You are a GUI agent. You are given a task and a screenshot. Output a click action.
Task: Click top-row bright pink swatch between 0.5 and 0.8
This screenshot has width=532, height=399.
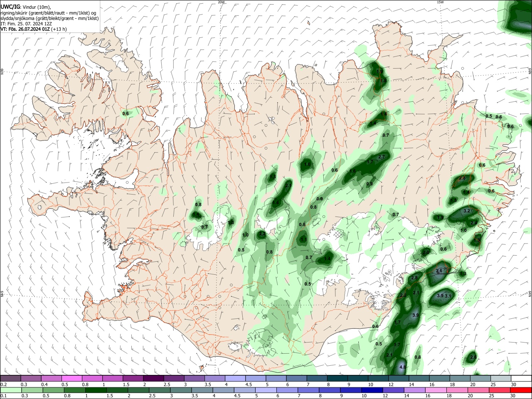click(x=71, y=379)
